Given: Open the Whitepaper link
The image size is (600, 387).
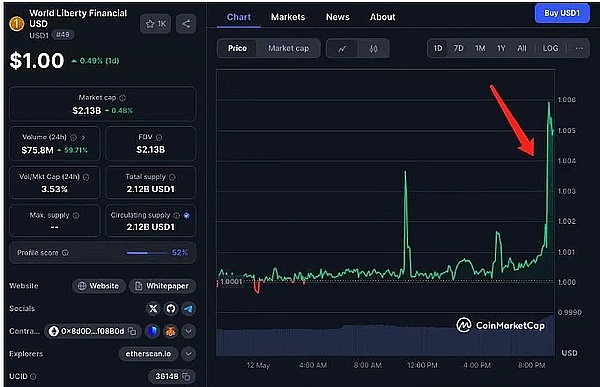Looking at the screenshot, I should click(x=162, y=286).
